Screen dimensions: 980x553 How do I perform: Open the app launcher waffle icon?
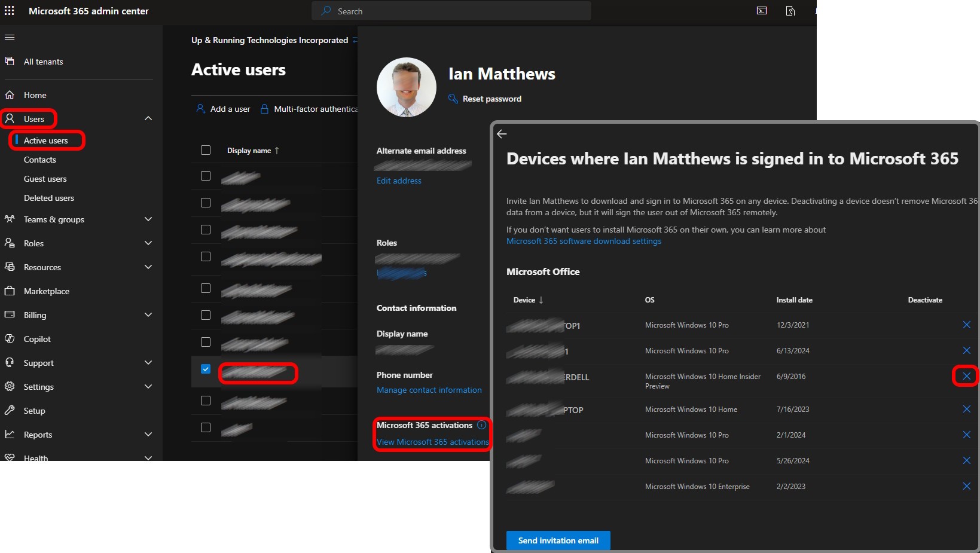(x=10, y=11)
